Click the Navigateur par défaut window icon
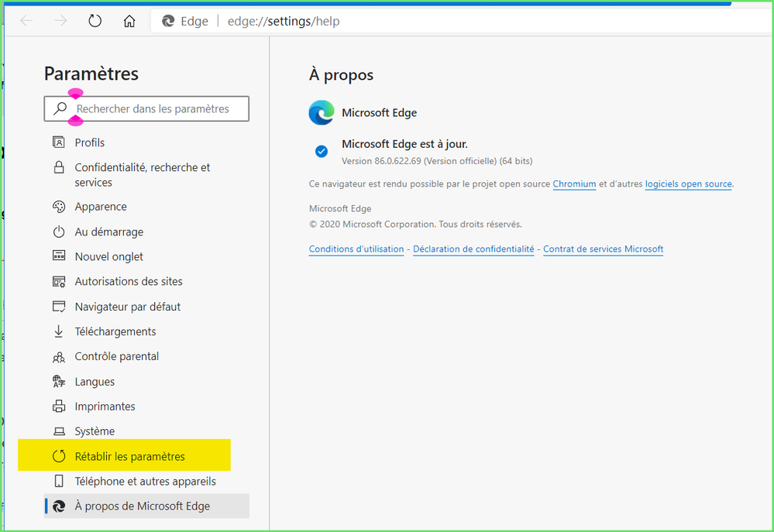Viewport: 774px width, 532px height. 59,307
